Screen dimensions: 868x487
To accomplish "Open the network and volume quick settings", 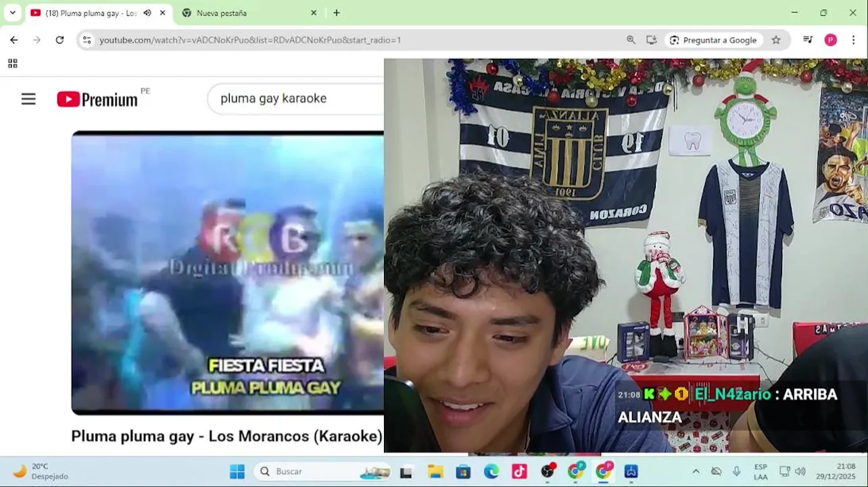I will [792, 471].
